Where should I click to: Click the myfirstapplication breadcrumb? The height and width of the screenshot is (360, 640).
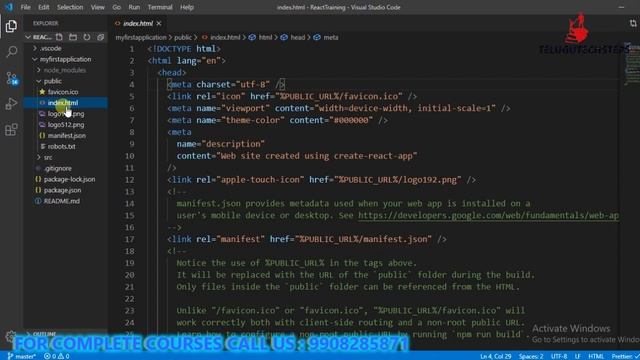pyautogui.click(x=141, y=38)
